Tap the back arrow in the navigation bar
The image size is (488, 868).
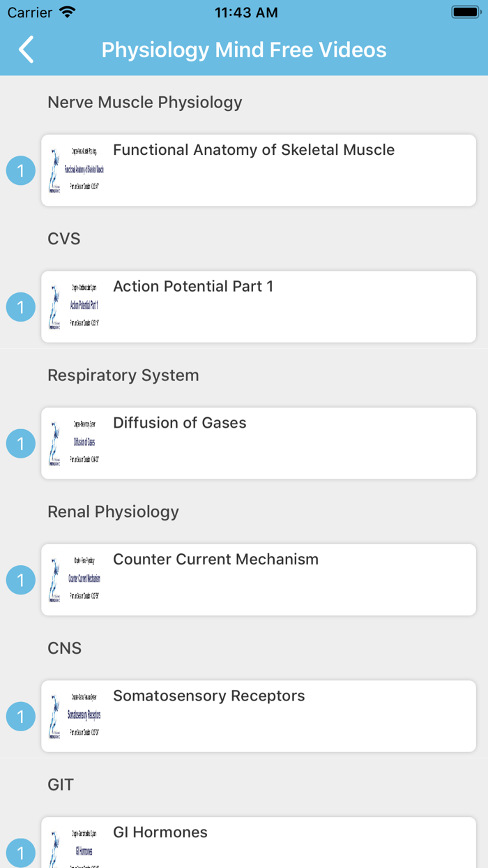point(25,50)
